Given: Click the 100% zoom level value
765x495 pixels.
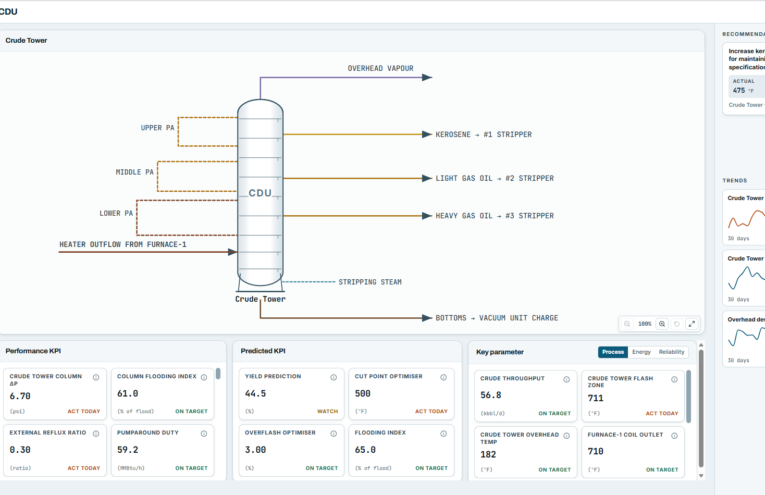Looking at the screenshot, I should 644,324.
